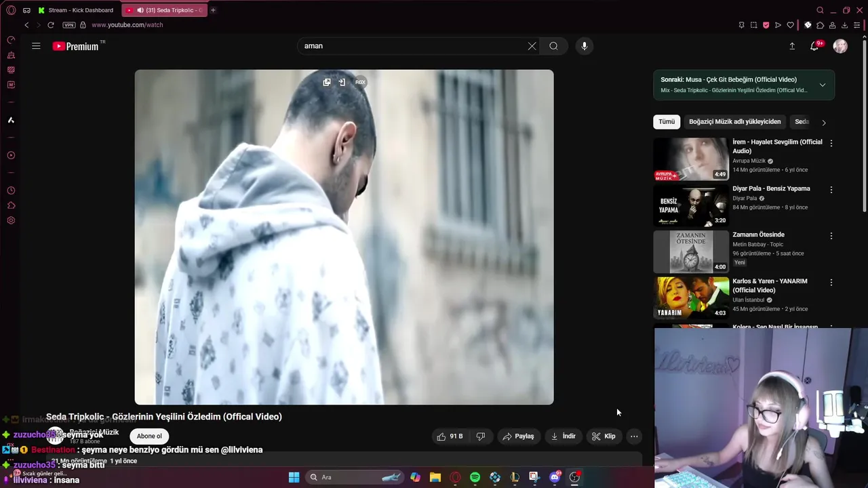Screen dimensions: 868x488
Task: Open options menu for Diyar Pala - Bensiz Yapama
Action: point(831,190)
